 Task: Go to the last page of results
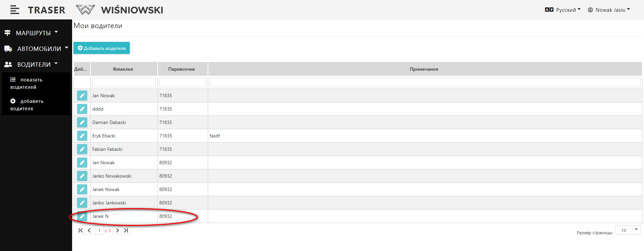(126, 231)
